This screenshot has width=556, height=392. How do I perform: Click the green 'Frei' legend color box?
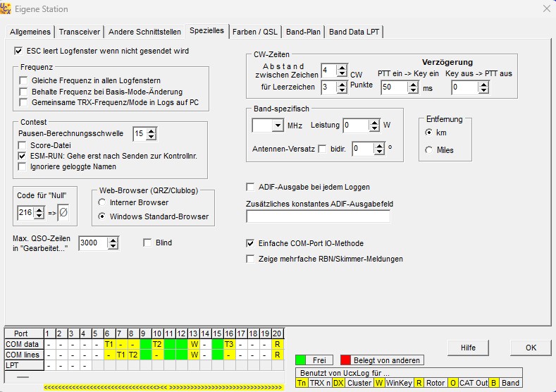coord(300,360)
